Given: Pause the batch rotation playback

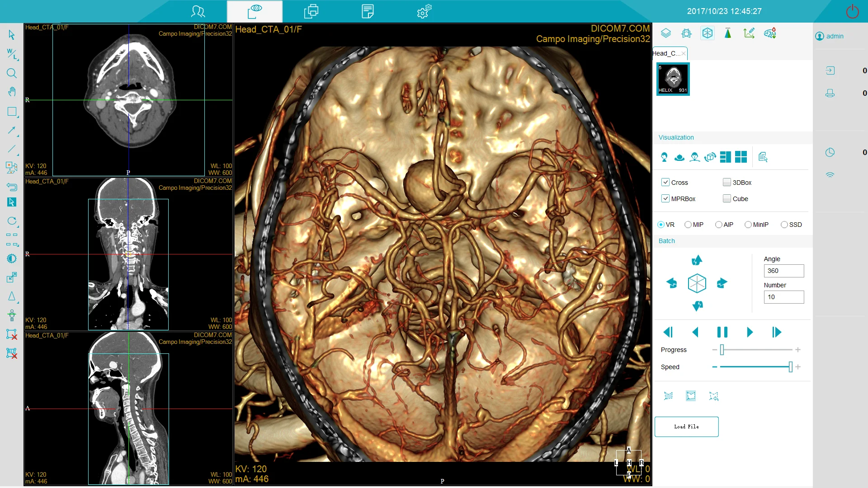Looking at the screenshot, I should coord(722,332).
